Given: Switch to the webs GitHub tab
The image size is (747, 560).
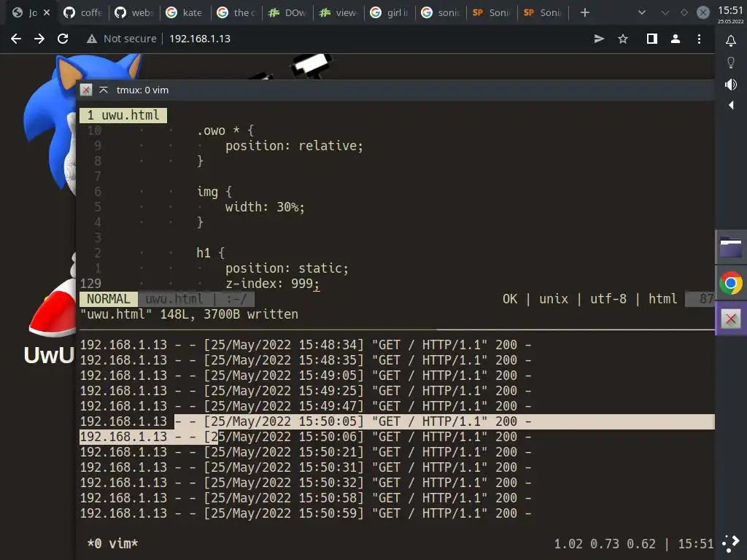Looking at the screenshot, I should coord(134,12).
